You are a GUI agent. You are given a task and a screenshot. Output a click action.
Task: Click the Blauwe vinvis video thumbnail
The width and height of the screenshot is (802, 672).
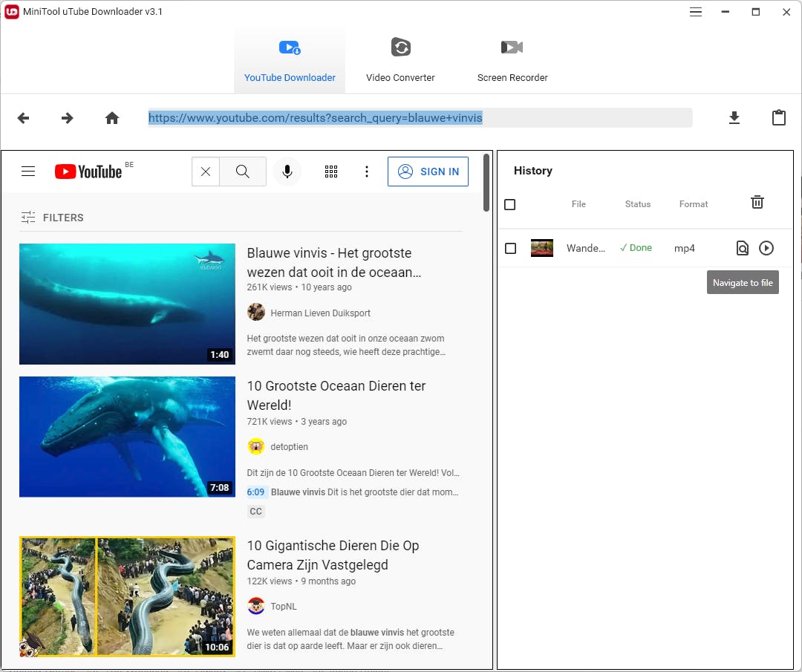pyautogui.click(x=127, y=304)
